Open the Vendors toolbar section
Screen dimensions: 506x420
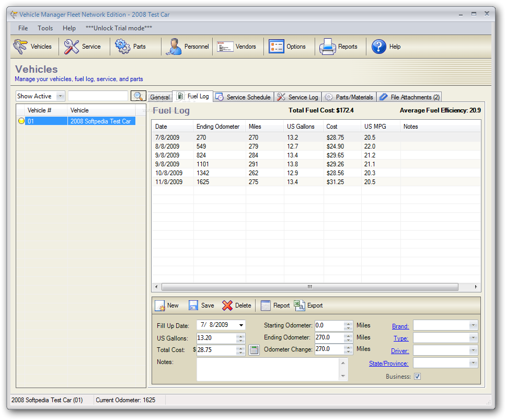click(237, 47)
